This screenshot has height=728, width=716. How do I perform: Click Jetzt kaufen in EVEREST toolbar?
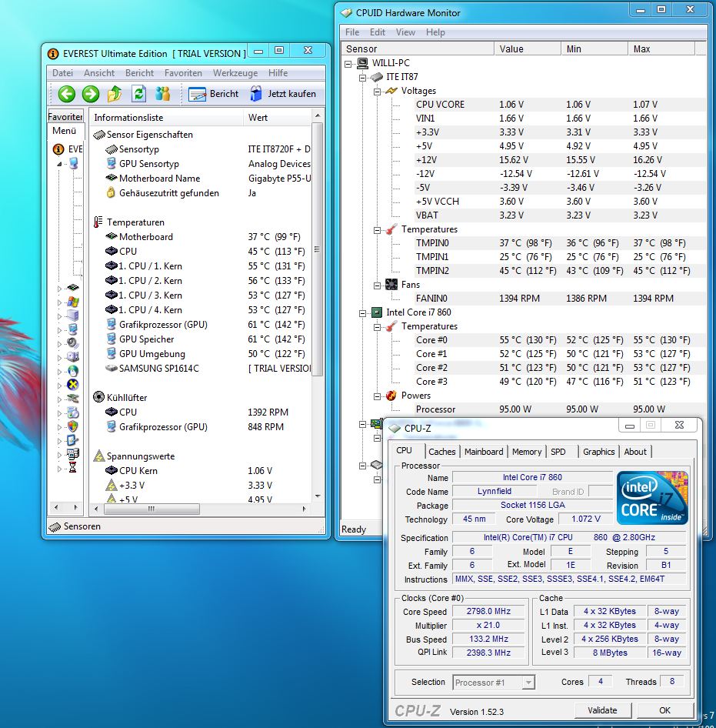point(283,94)
